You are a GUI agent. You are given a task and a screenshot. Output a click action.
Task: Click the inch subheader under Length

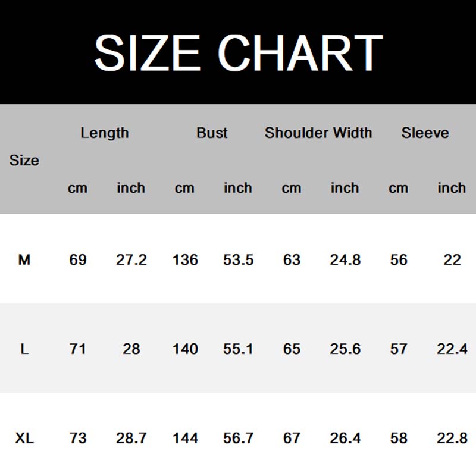click(131, 188)
